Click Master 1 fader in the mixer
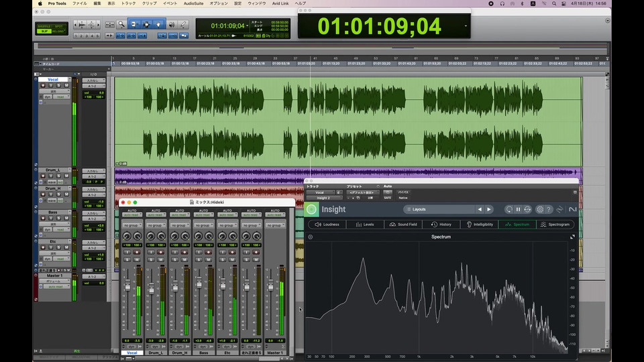The height and width of the screenshot is (362, 644). pyautogui.click(x=270, y=286)
